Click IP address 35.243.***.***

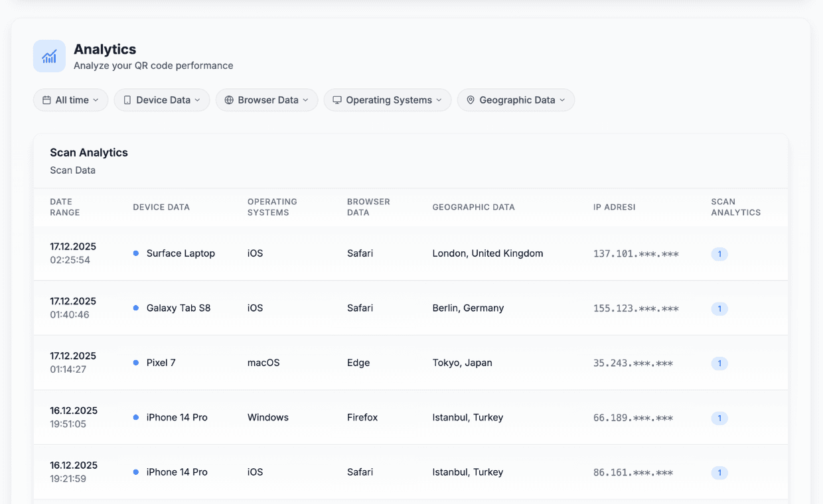633,363
